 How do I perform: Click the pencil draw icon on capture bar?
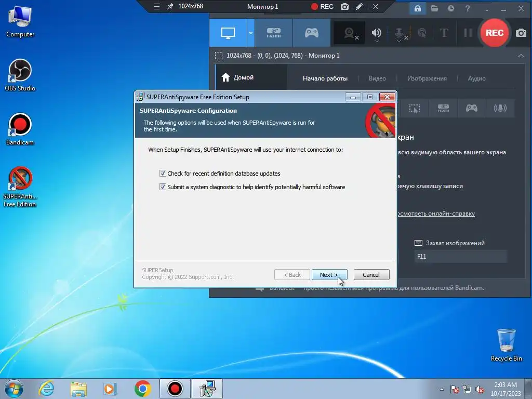click(x=360, y=6)
